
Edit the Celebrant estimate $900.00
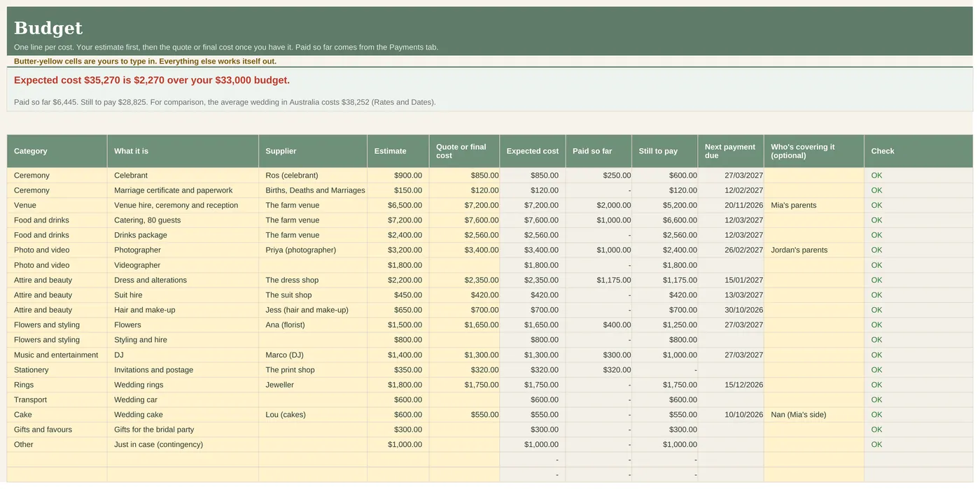pyautogui.click(x=398, y=176)
